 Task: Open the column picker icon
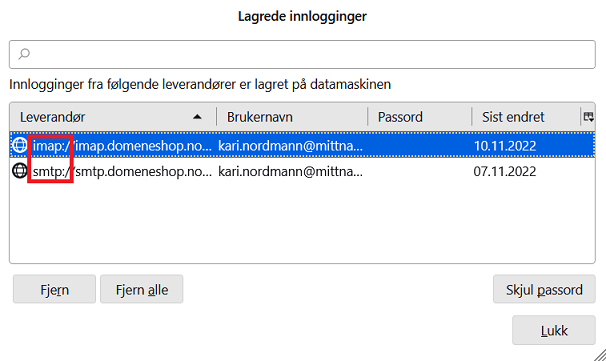[x=588, y=117]
